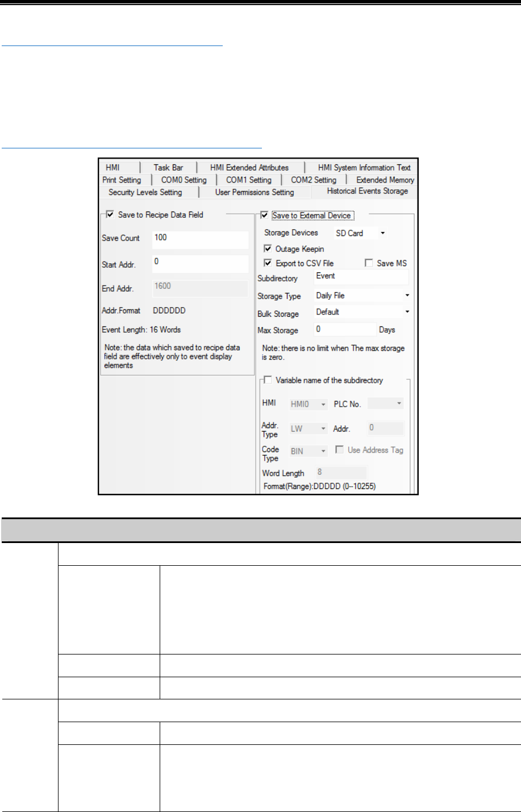This screenshot has height=812, width=521.
Task: Select the Security Levels Setting tab
Action: pos(145,192)
